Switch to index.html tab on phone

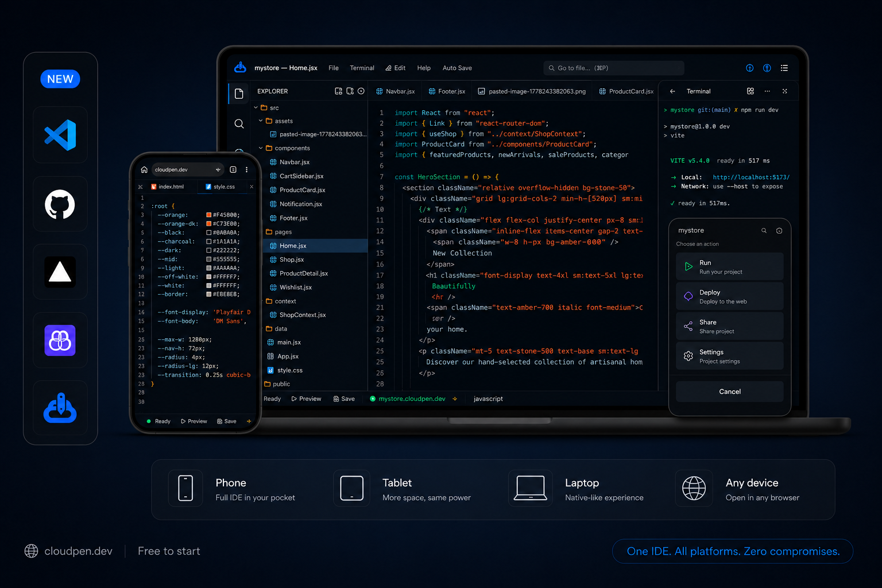click(167, 187)
